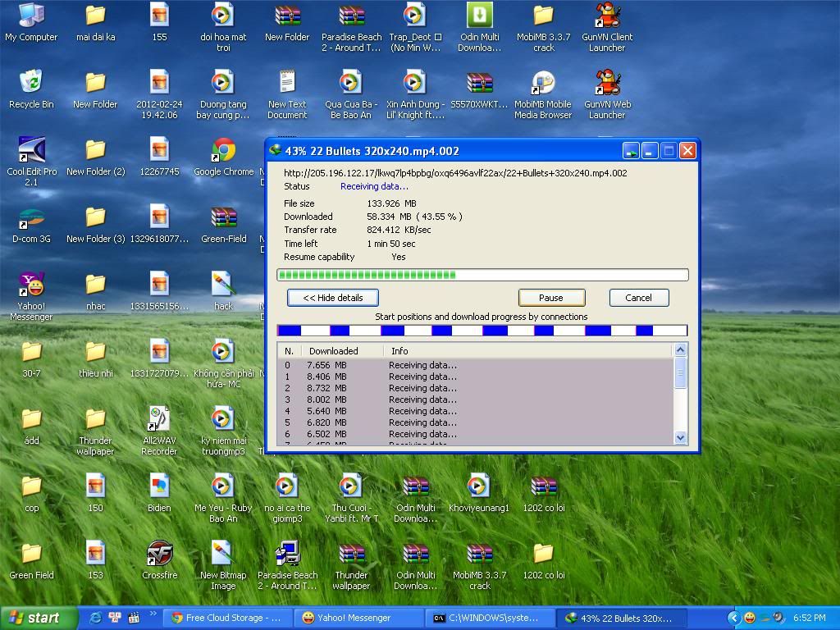Launch Internet Explorer from quick launch
The height and width of the screenshot is (630, 840).
95,618
